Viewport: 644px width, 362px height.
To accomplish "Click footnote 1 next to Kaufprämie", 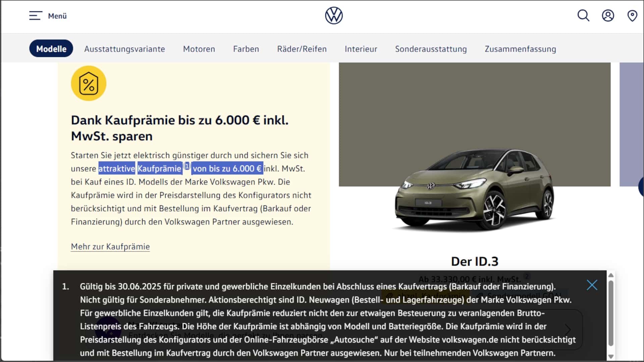I will tap(187, 166).
